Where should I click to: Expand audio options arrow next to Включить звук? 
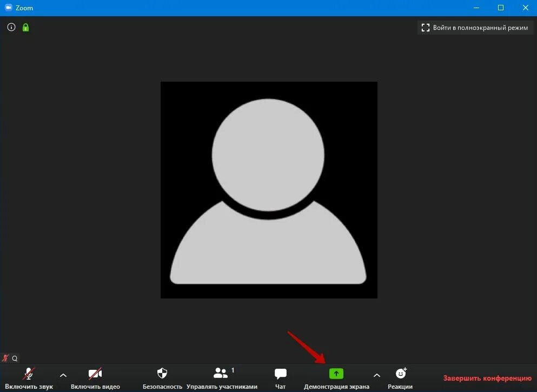click(63, 375)
